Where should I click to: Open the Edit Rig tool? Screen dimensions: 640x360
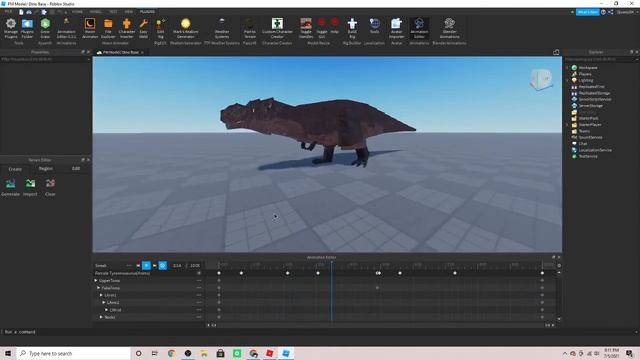(x=160, y=28)
